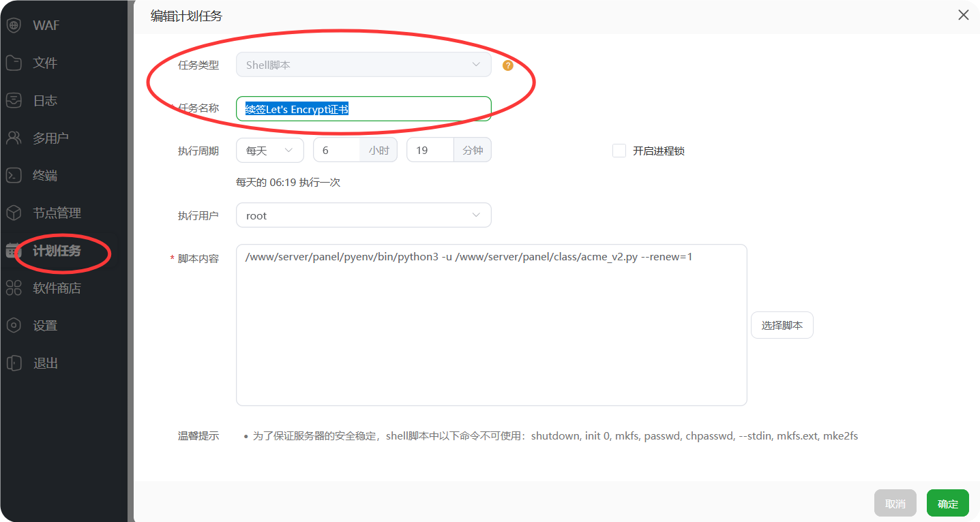This screenshot has height=522, width=980.
Task: Click the 选择脚本 button
Action: click(x=782, y=325)
